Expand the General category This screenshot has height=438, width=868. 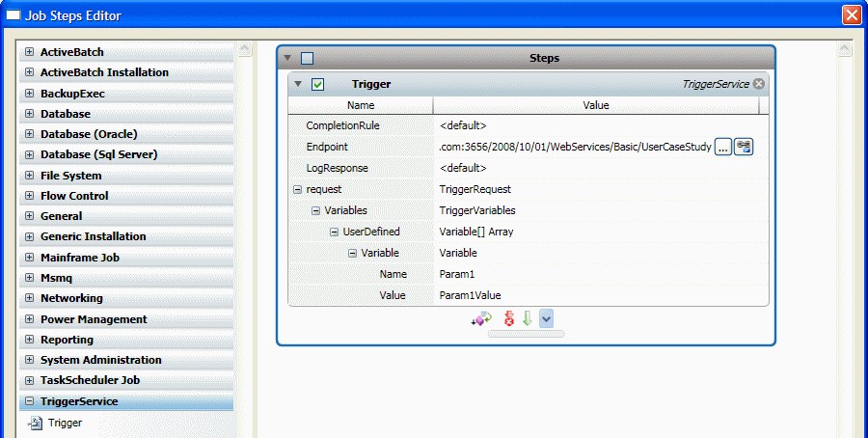[x=29, y=216]
